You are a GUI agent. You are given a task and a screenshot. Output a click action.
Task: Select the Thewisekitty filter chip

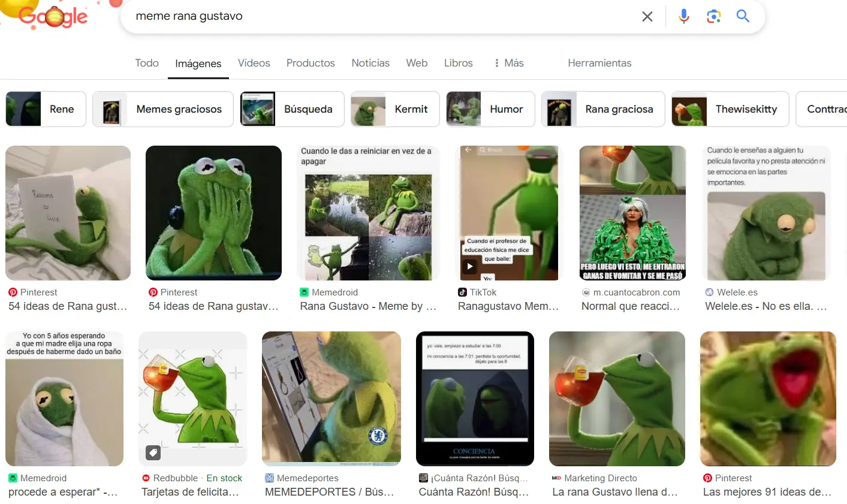[x=730, y=109]
